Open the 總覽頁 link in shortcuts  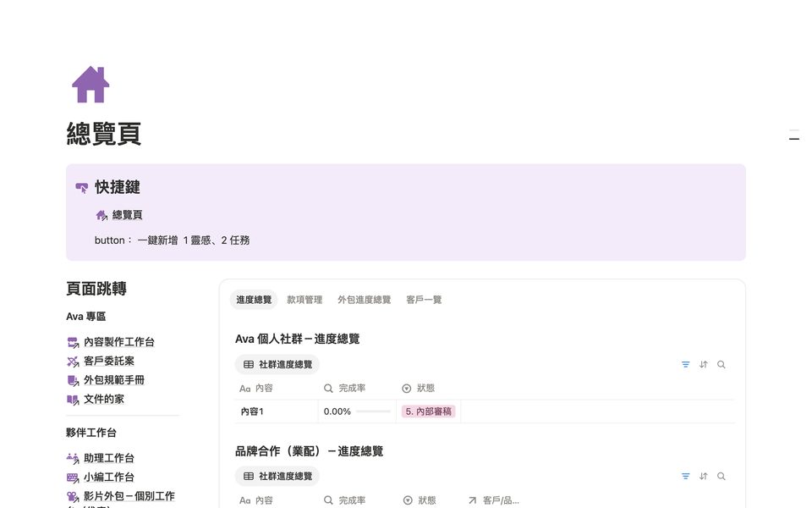(127, 214)
